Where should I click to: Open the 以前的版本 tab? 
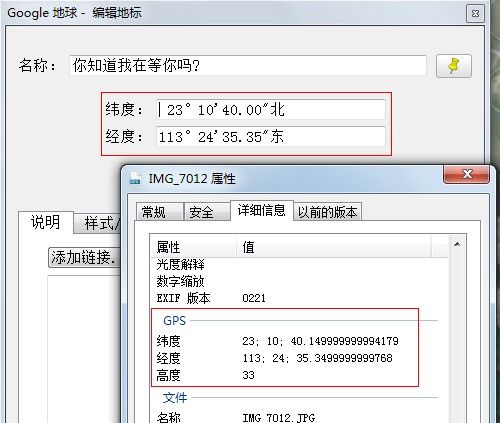[327, 212]
